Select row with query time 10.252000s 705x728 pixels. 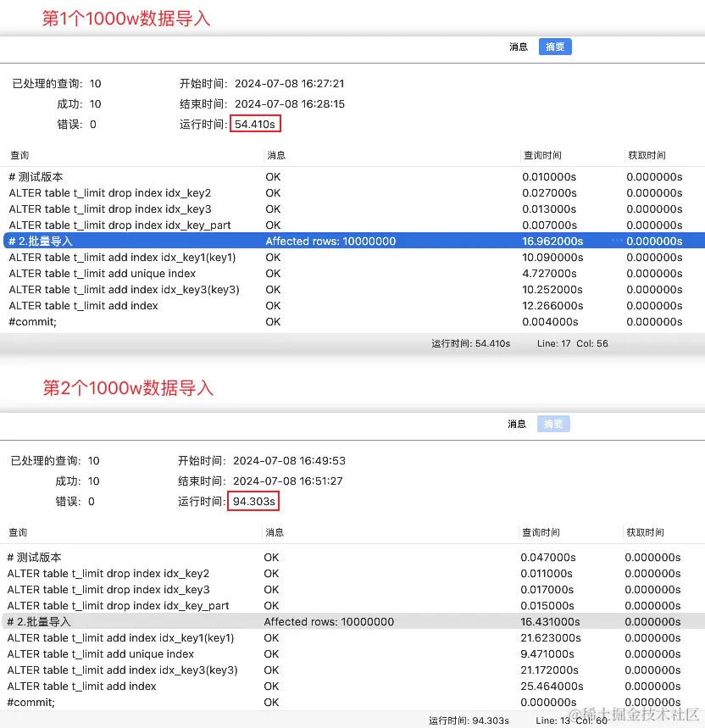354,290
